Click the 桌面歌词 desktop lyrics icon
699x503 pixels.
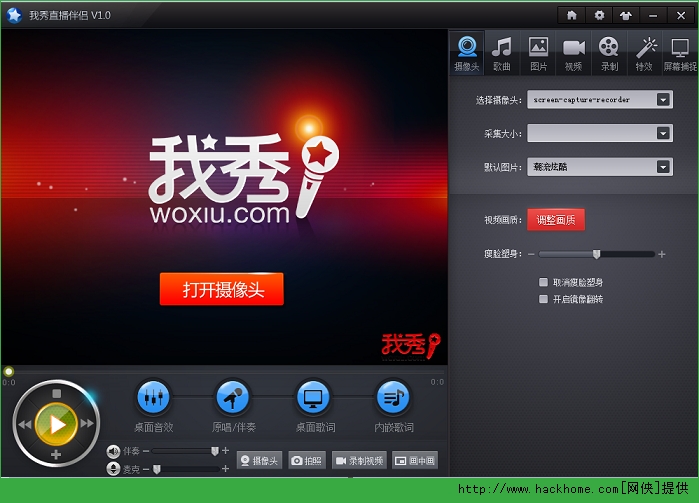coord(313,396)
